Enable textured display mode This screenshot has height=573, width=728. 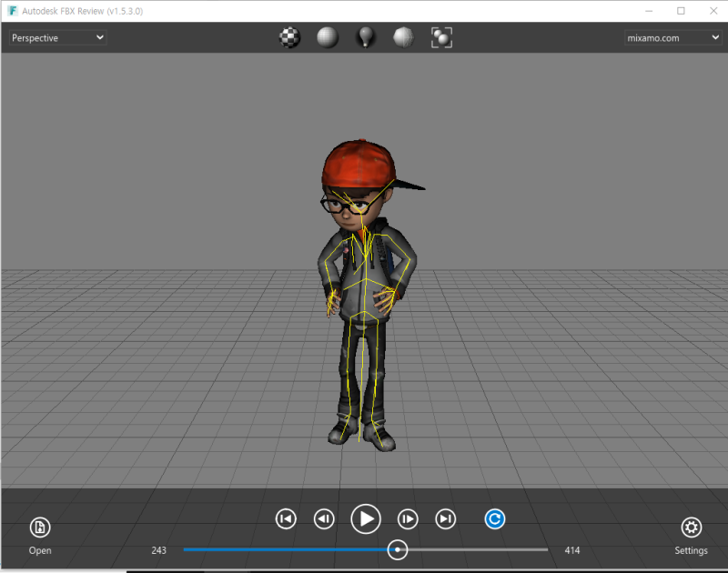(x=289, y=37)
